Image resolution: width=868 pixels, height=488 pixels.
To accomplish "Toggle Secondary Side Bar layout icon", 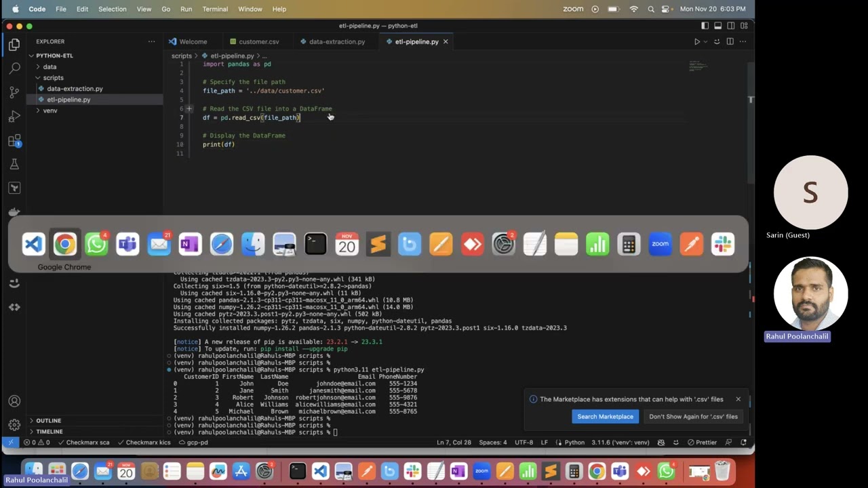I will 731,26.
